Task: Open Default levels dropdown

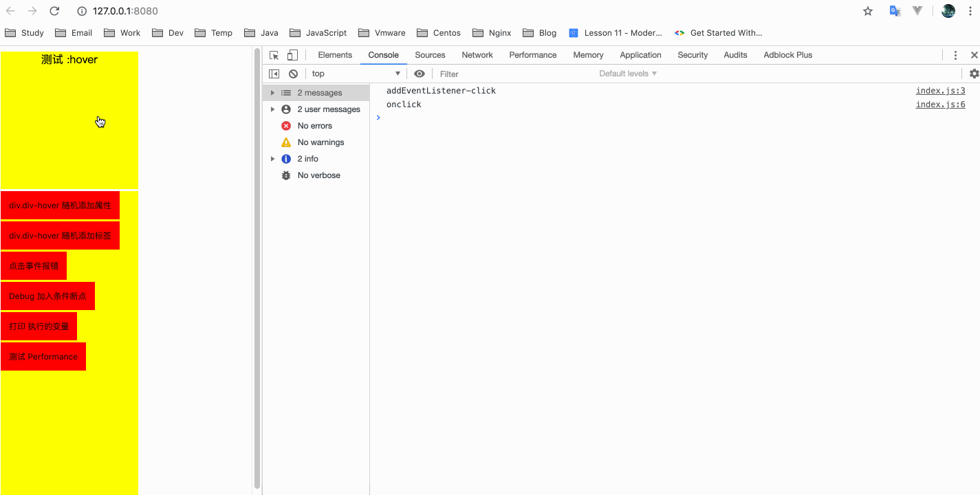Action: click(x=628, y=74)
